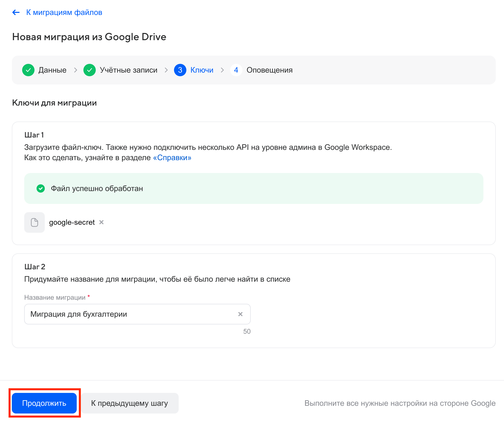The image size is (504, 422).
Task: Click the google-secret file name label
Action: 72,222
